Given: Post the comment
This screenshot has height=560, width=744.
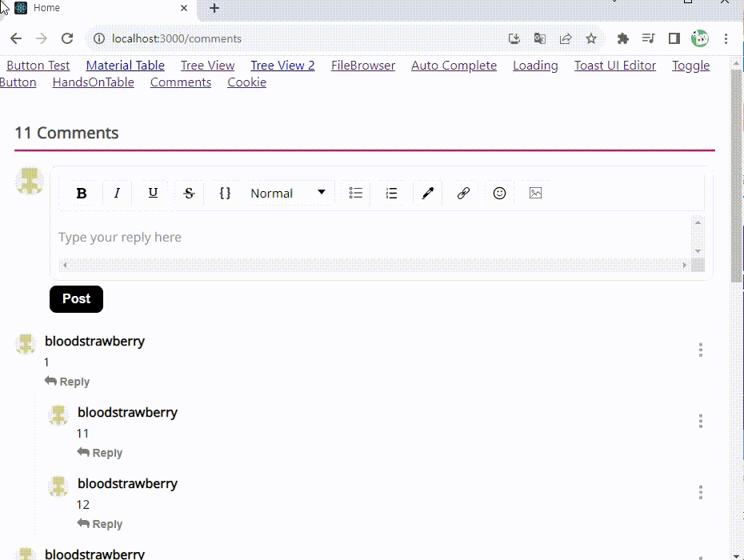Looking at the screenshot, I should 76,299.
